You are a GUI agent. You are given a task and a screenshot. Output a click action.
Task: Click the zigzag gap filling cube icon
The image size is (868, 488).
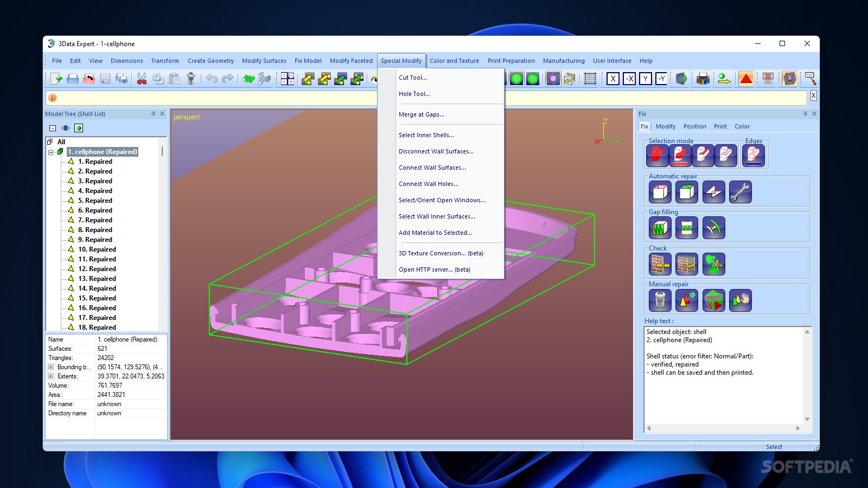click(660, 228)
